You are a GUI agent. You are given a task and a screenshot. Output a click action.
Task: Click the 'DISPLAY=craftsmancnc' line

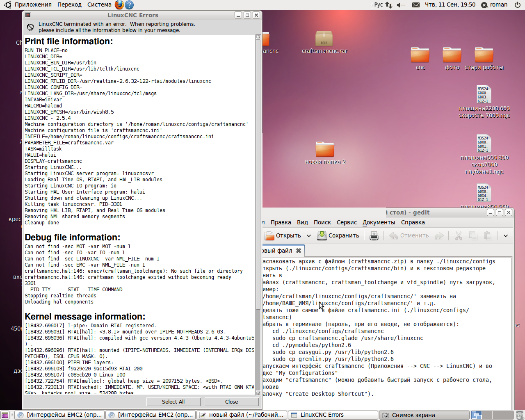click(x=53, y=161)
